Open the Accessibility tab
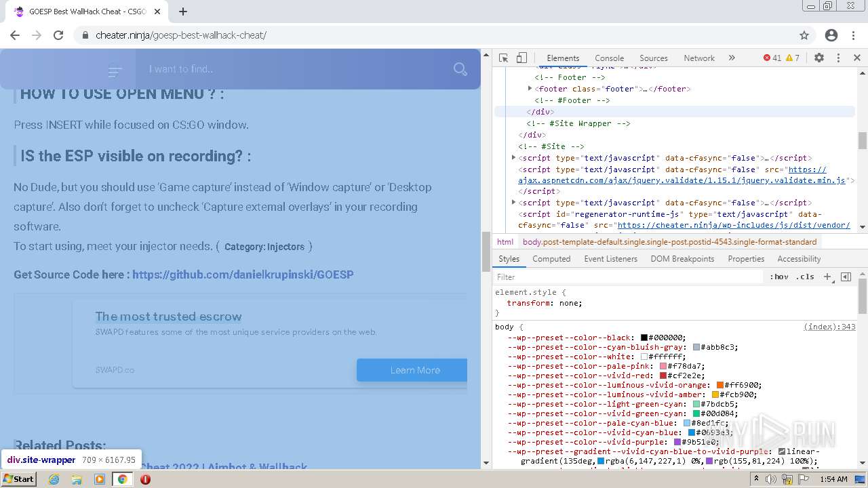This screenshot has width=868, height=488. pyautogui.click(x=799, y=259)
